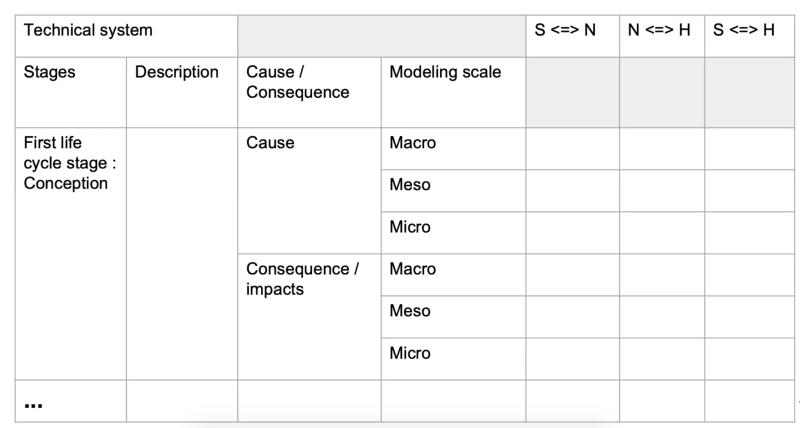
Task: Click the First life cycle stage: Conception cell
Action: pyautogui.click(x=71, y=254)
